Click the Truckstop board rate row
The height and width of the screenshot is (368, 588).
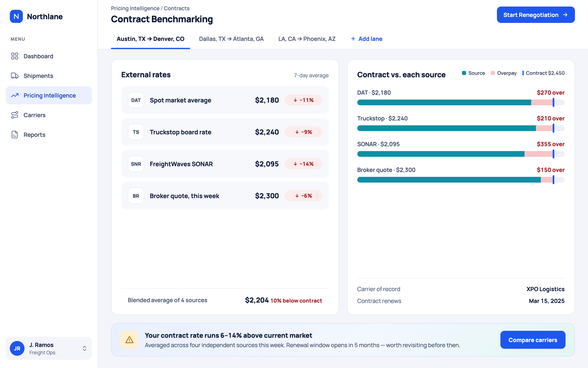225,132
